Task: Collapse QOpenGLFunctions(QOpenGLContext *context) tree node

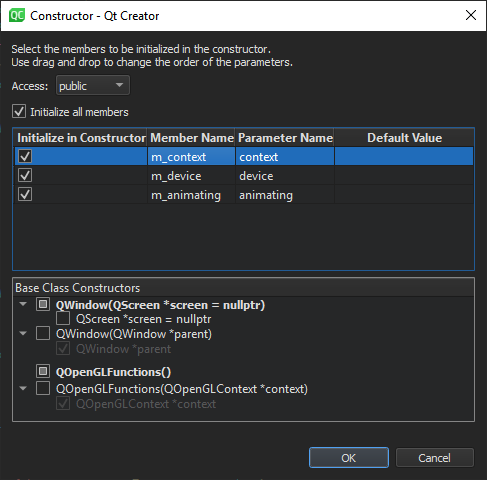Action: [23, 388]
